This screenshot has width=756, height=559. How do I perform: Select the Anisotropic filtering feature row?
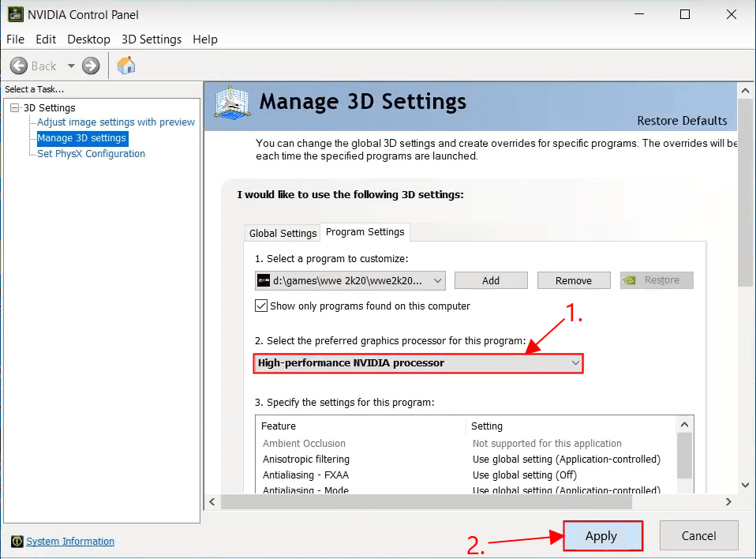pyautogui.click(x=465, y=460)
